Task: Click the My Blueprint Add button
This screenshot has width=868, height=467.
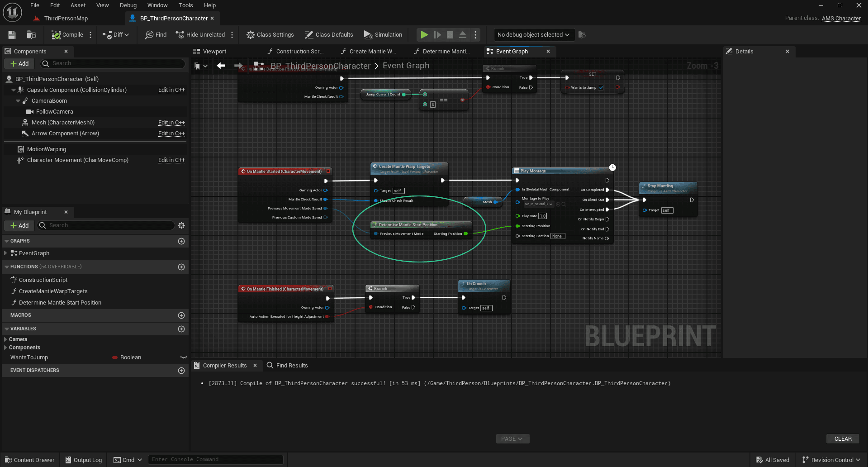Action: (19, 225)
